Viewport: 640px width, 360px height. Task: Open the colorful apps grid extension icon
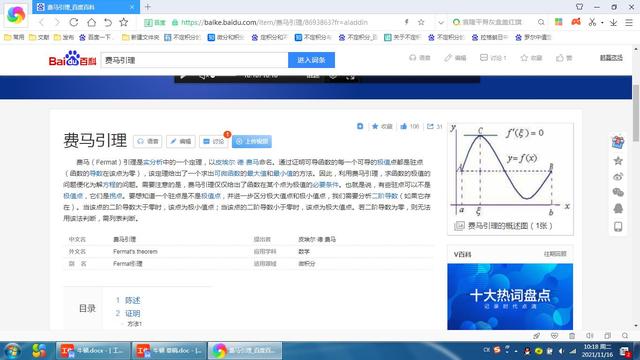(x=559, y=22)
